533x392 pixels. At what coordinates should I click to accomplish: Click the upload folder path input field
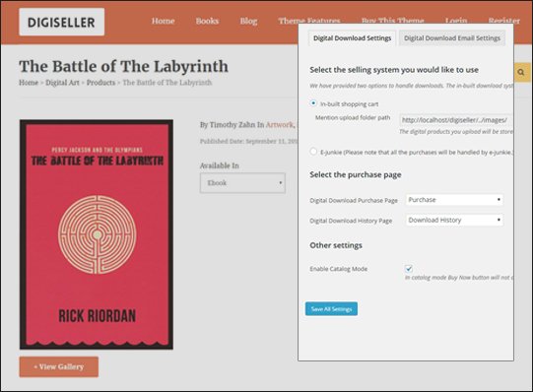click(x=456, y=120)
